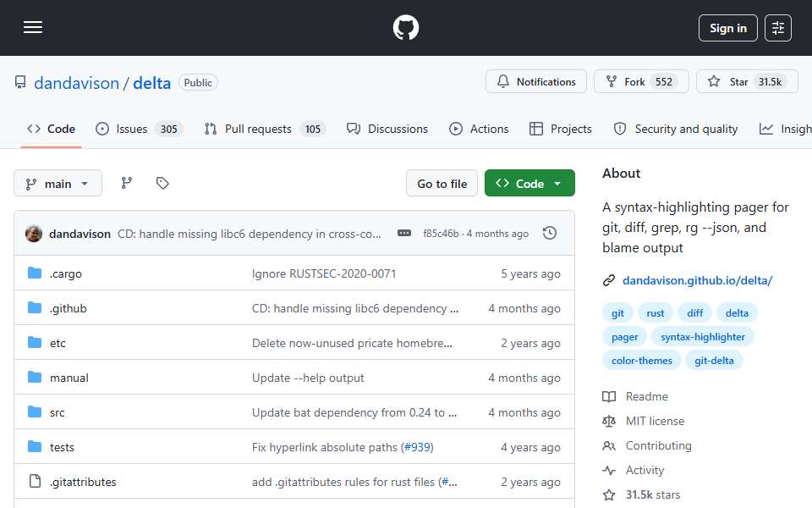Screen dimensions: 812x508
Task: Open the Issues tab
Action: pyautogui.click(x=139, y=129)
